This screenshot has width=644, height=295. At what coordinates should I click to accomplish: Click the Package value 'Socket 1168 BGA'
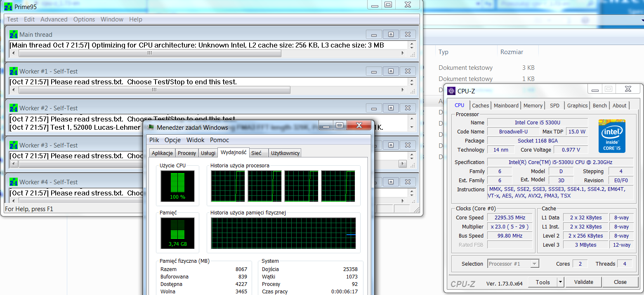tap(538, 140)
